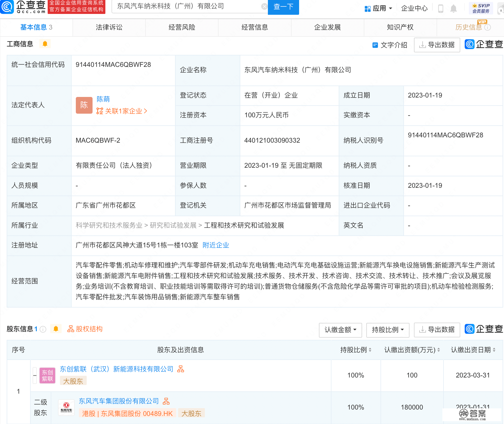The width and height of the screenshot is (504, 424).
Task: Click the Qcc.com logo icon
Action: click(7, 7)
